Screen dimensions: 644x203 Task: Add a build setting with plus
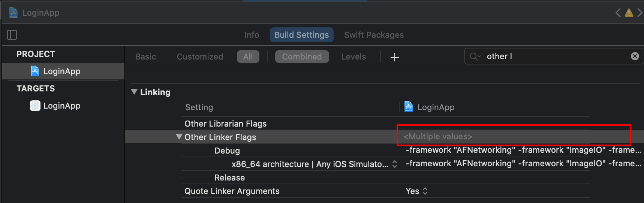(x=394, y=57)
